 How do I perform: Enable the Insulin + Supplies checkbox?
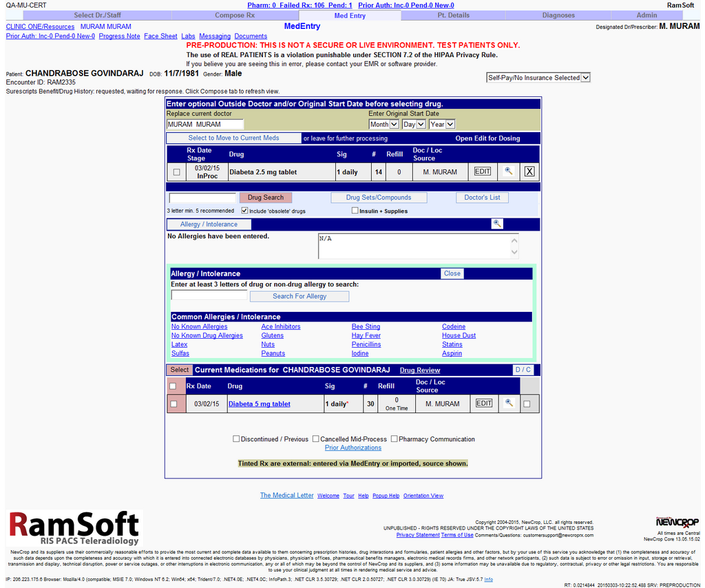coord(355,211)
